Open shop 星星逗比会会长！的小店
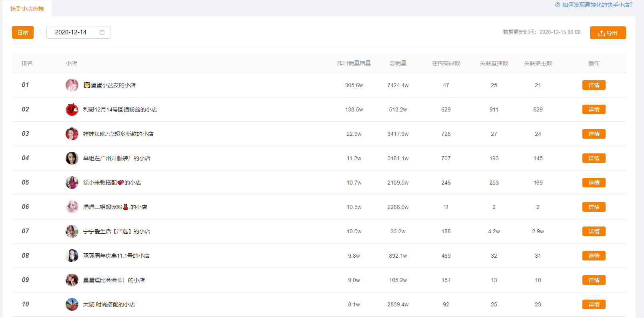 (114, 280)
